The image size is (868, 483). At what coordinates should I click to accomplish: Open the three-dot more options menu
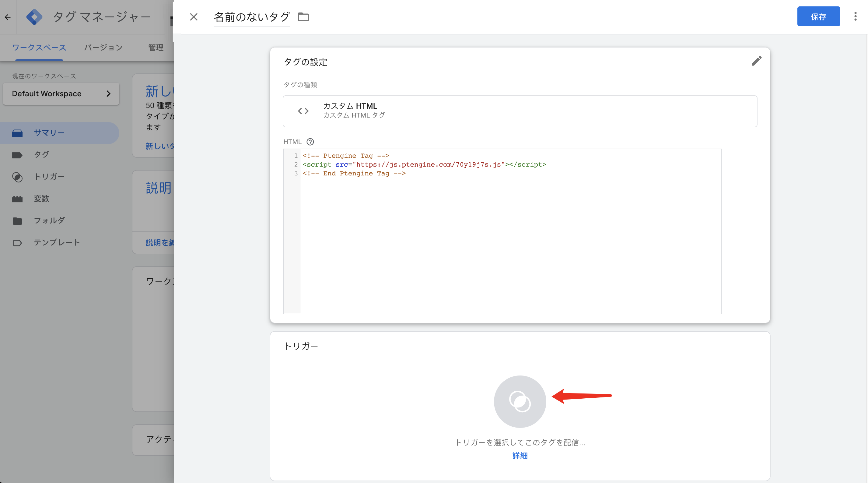point(855,16)
